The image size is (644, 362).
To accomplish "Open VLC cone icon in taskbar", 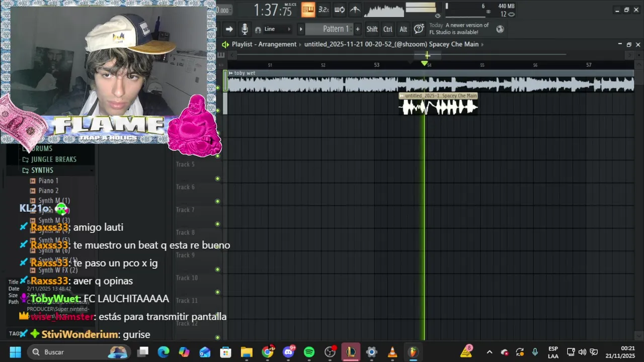I will pyautogui.click(x=392, y=352).
